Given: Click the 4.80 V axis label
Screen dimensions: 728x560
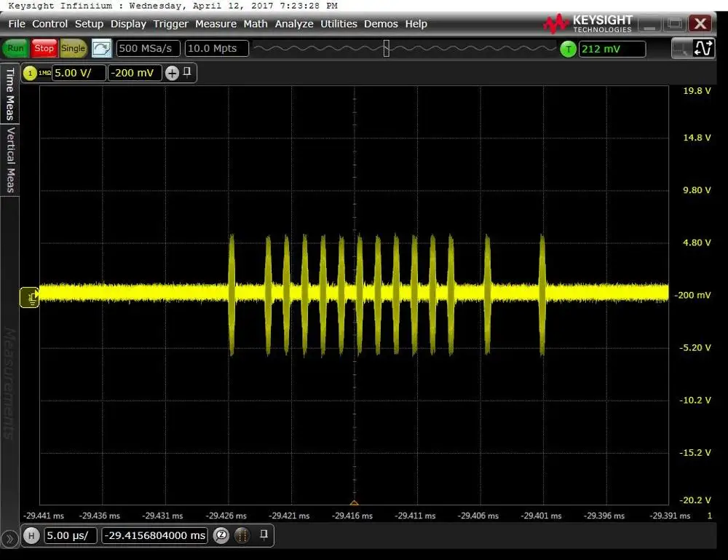Looking at the screenshot, I should click(x=697, y=242).
